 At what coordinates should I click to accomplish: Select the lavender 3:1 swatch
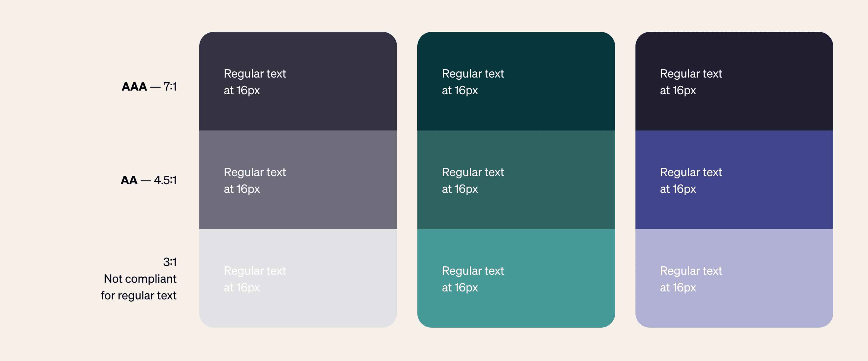pyautogui.click(x=734, y=278)
